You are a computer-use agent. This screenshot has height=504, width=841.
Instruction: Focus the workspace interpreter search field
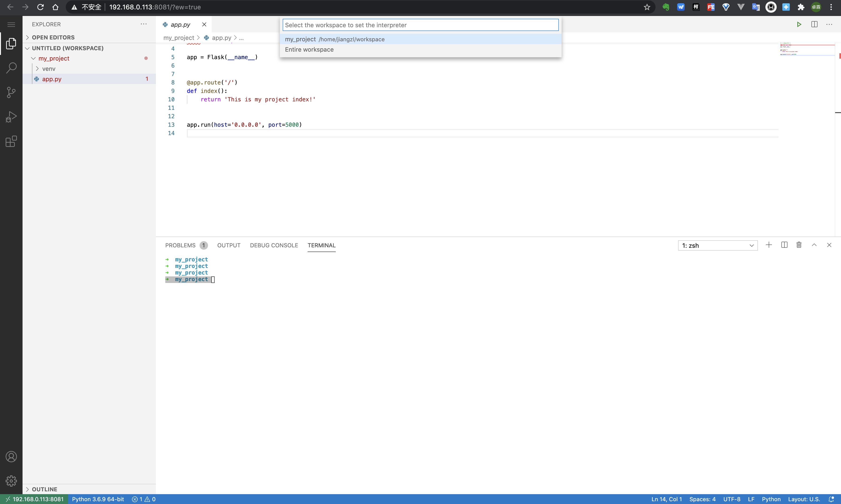click(420, 25)
